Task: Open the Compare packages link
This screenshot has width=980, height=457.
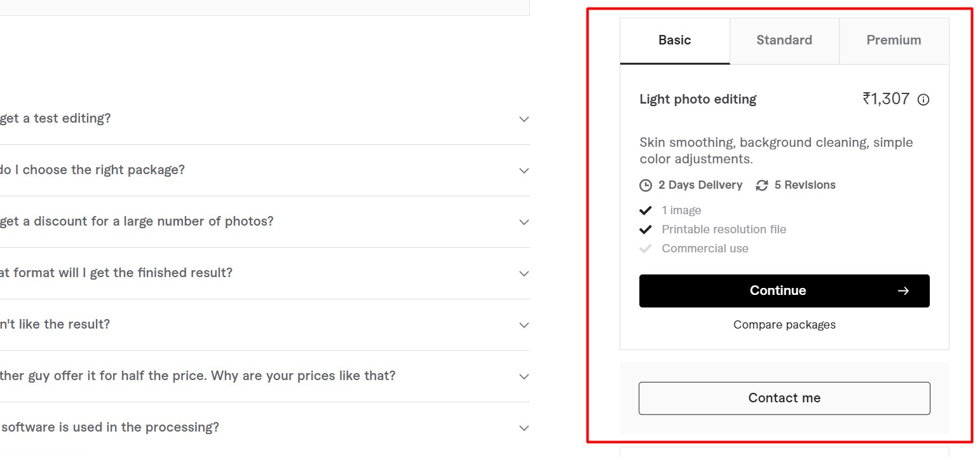Action: pos(784,325)
